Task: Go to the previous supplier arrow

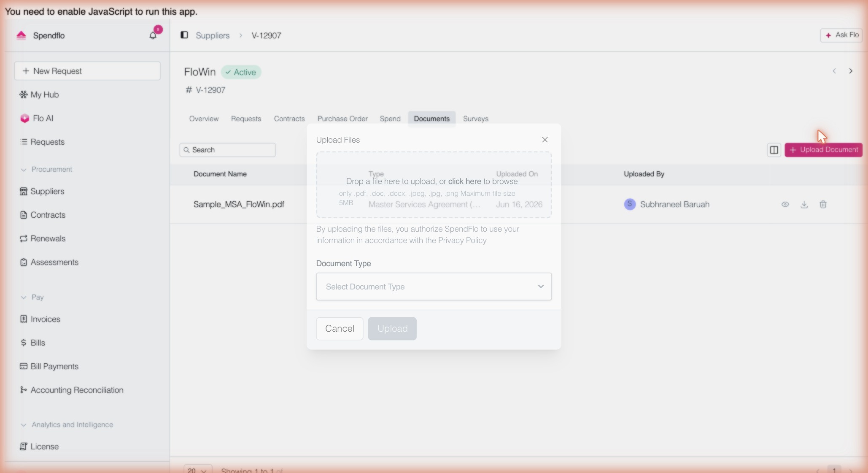Action: 834,71
